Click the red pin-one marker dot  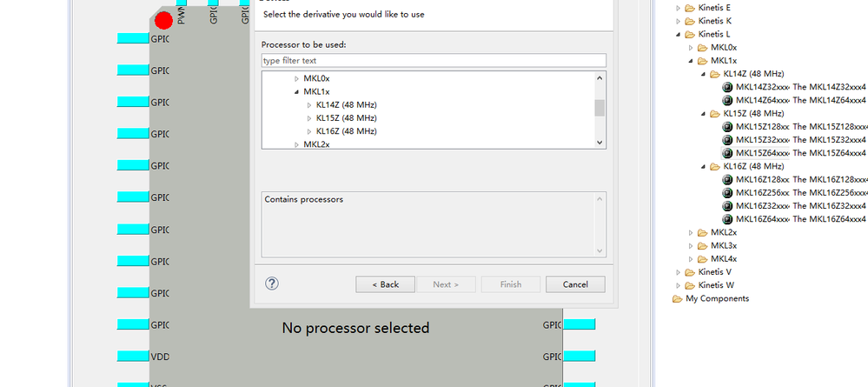coord(163,20)
